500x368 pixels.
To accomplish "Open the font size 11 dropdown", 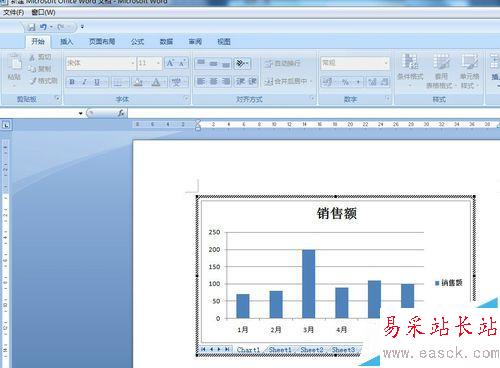I will coord(159,63).
